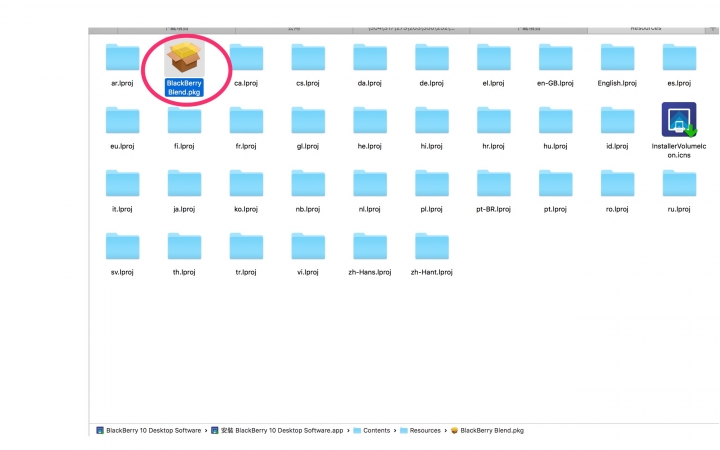Select the ru.lproj folder
720x450 pixels.
click(x=679, y=183)
